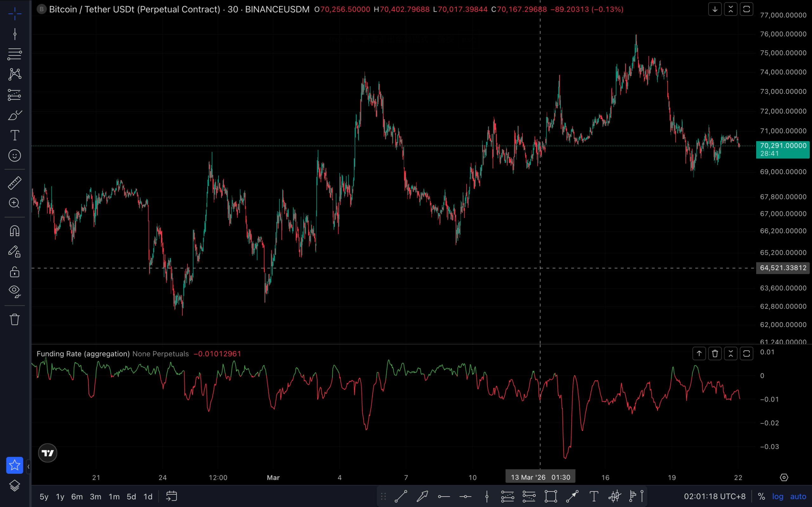Collapse the left drawing toolbar

[x=29, y=466]
